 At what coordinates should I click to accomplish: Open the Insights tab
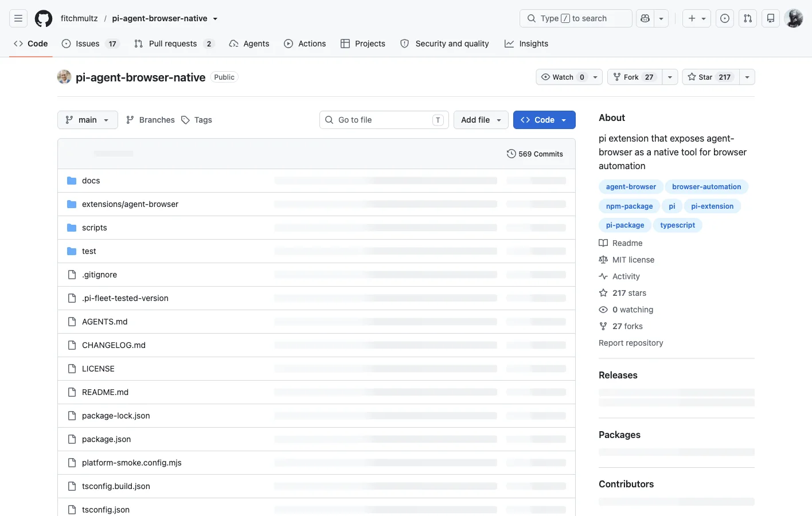(x=526, y=44)
